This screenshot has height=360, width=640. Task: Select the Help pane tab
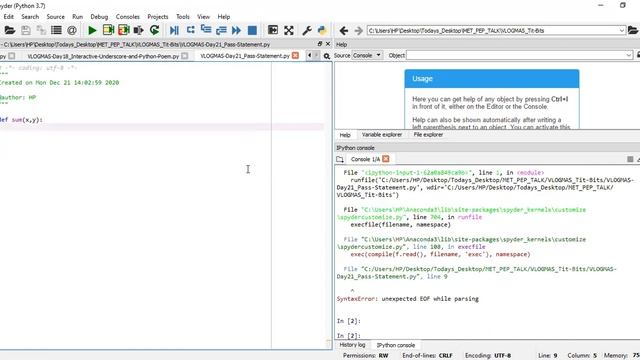[345, 135]
